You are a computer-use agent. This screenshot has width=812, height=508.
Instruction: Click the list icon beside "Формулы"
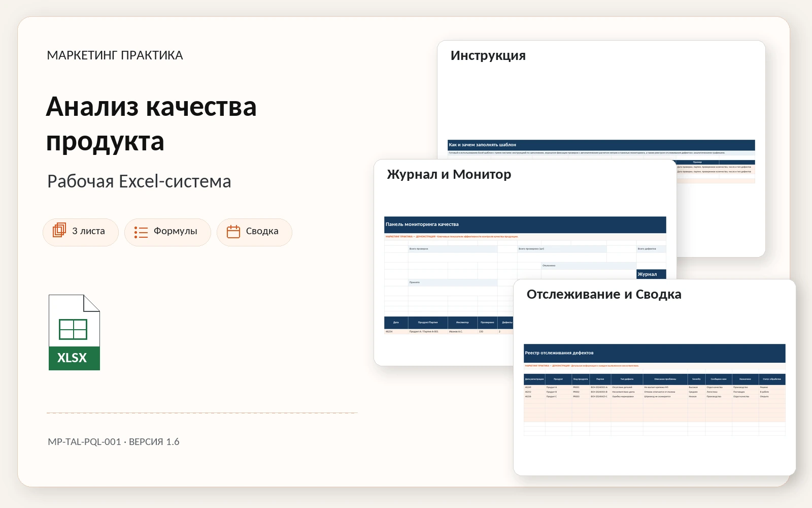(x=141, y=232)
